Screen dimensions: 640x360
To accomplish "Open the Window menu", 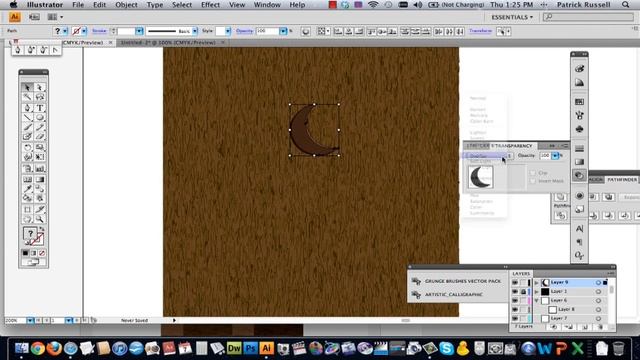I will tap(267, 5).
